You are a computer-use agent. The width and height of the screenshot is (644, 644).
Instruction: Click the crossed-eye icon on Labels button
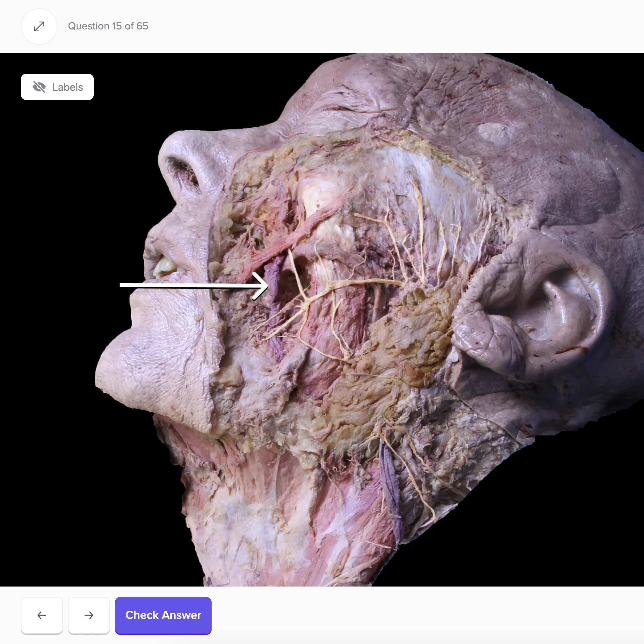click(39, 87)
